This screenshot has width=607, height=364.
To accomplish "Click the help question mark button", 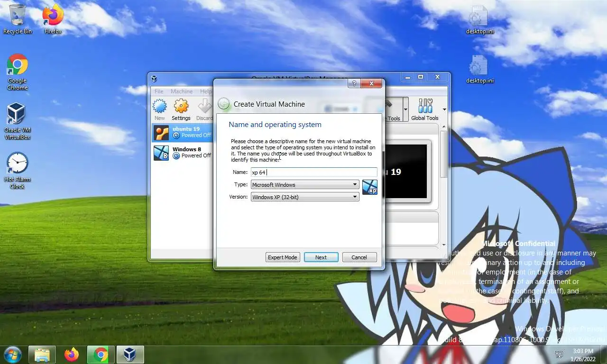I will [354, 83].
